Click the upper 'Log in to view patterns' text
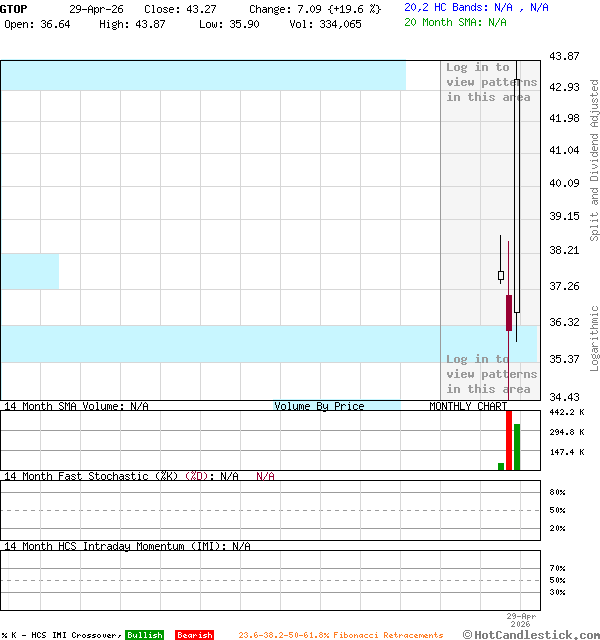This screenshot has height=640, width=600. point(490,82)
